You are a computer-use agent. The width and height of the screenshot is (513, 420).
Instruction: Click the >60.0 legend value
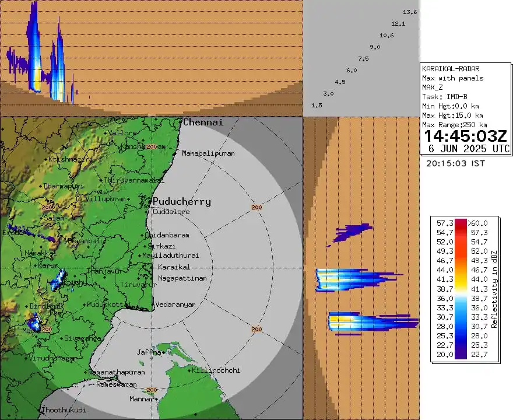tap(477, 223)
